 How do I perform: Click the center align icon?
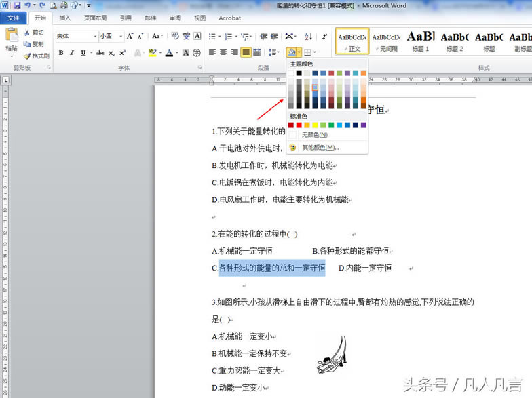[223, 52]
